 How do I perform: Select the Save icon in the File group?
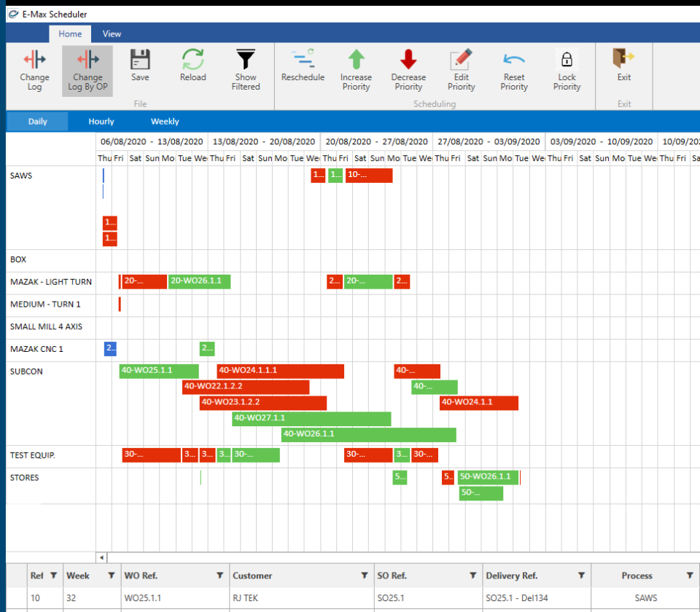point(140,69)
